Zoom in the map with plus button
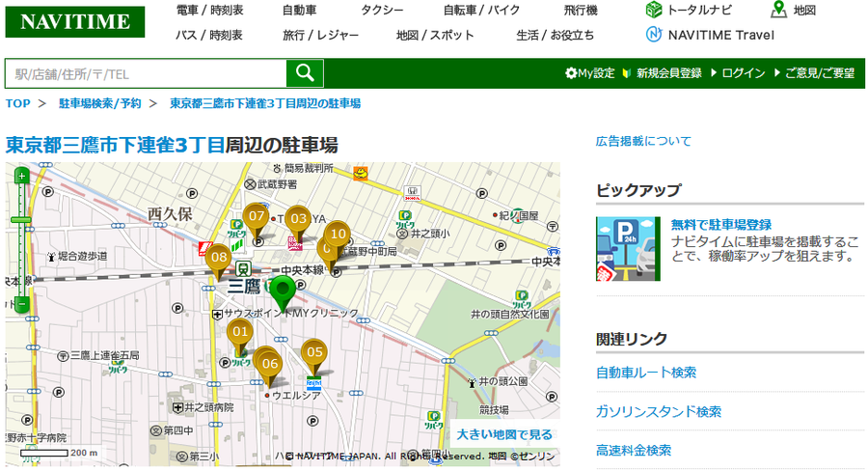Viewport: 868px width, 471px height. (21, 177)
